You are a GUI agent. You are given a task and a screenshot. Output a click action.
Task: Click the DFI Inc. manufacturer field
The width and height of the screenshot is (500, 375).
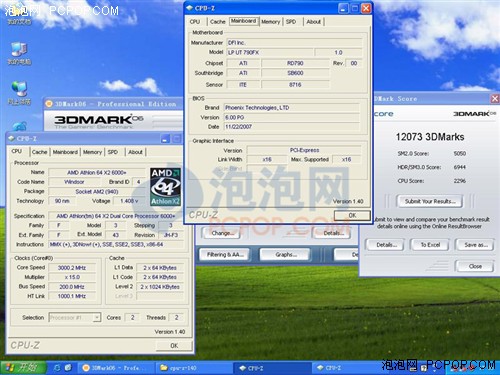click(x=294, y=43)
